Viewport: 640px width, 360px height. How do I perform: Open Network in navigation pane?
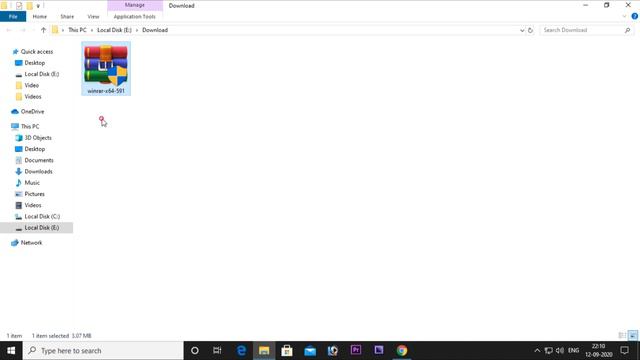click(x=31, y=243)
